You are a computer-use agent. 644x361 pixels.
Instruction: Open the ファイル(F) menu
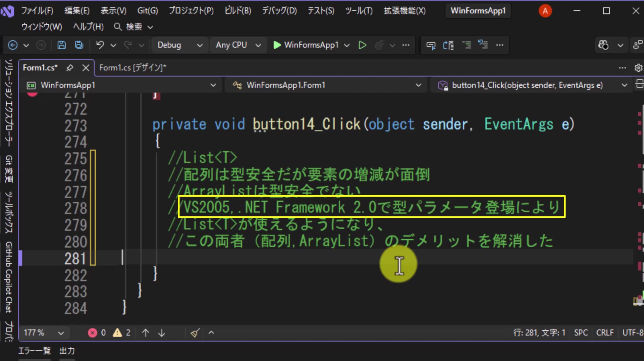37,11
